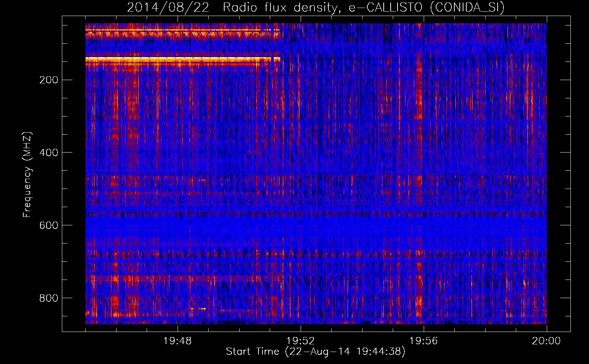Click the 19:56 time tick label
The image size is (589, 364).
424,341
